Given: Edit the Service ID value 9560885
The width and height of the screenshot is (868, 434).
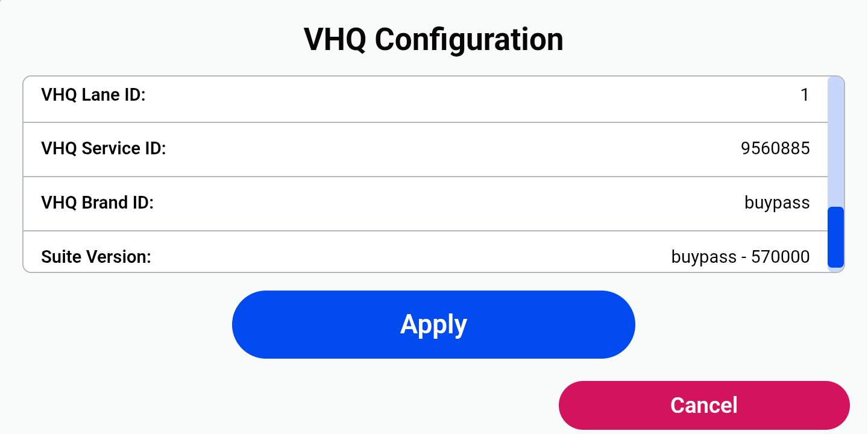Looking at the screenshot, I should 775,148.
